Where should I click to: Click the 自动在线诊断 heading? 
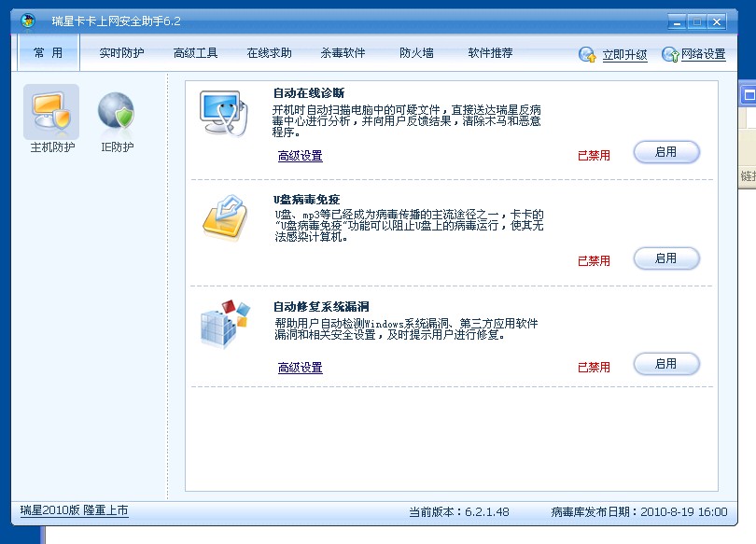click(309, 93)
